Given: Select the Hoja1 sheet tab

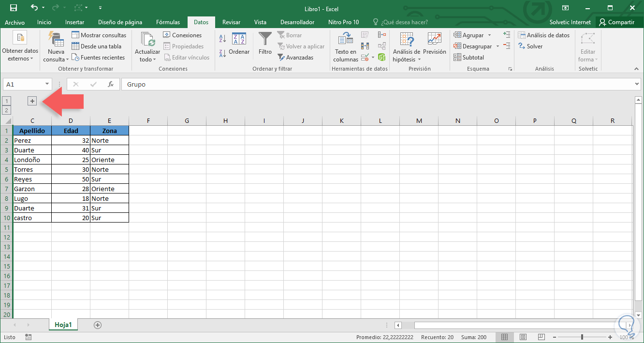Looking at the screenshot, I should (63, 325).
